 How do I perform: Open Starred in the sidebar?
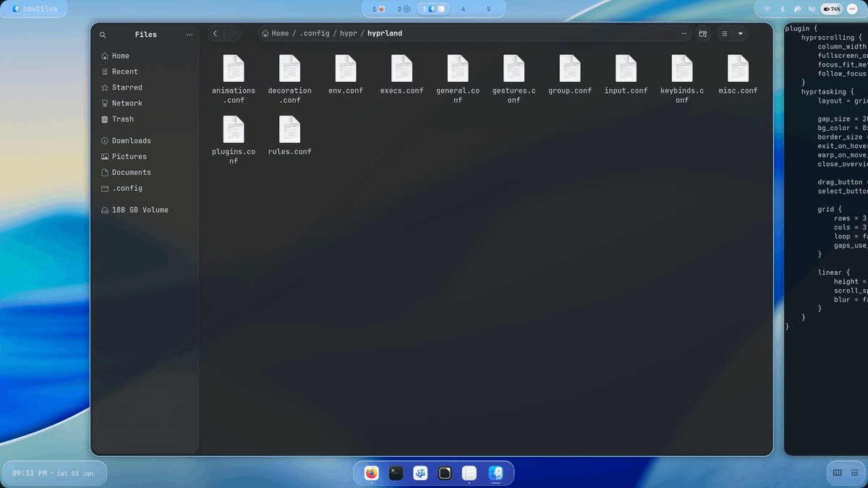pyautogui.click(x=145, y=87)
